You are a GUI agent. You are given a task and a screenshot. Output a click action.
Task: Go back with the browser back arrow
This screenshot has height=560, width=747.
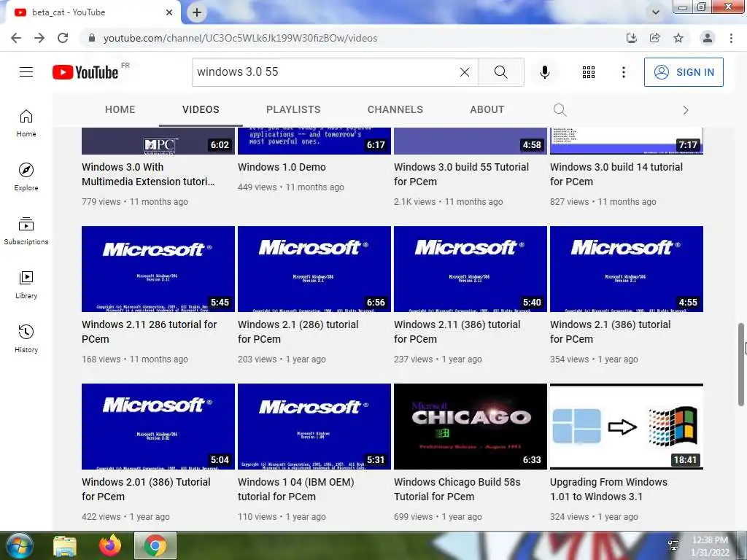click(16, 38)
